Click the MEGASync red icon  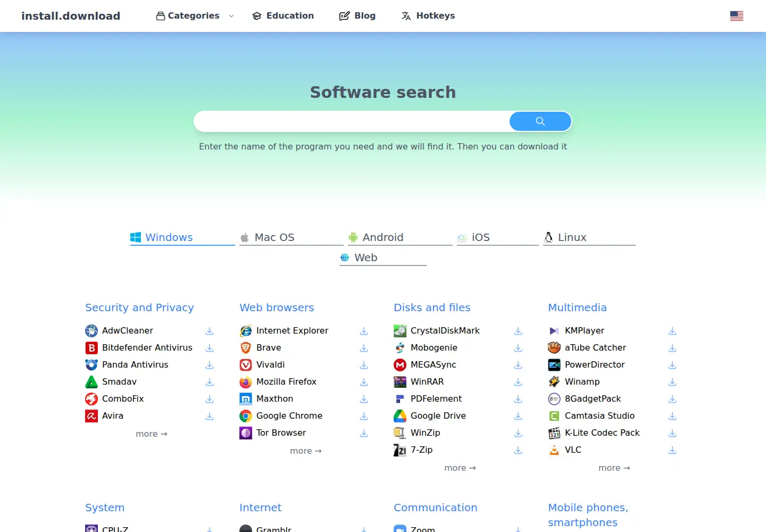(x=400, y=365)
